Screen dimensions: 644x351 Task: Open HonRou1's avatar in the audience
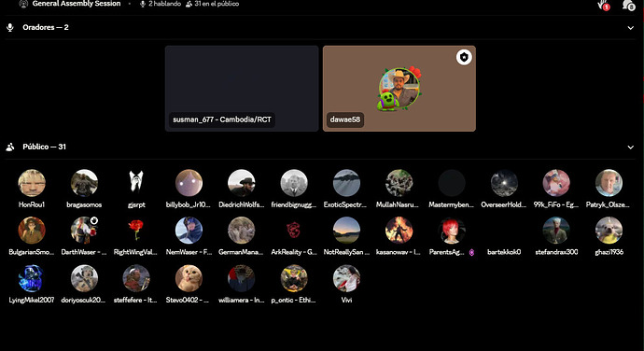[x=32, y=183]
